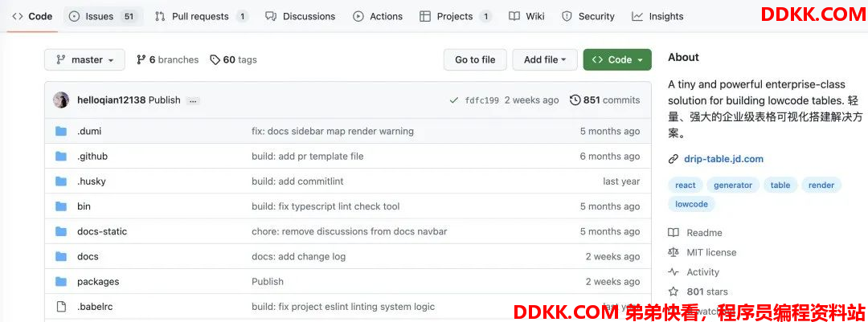Expand the green Code dropdown button
868x322 pixels.
pyautogui.click(x=617, y=59)
